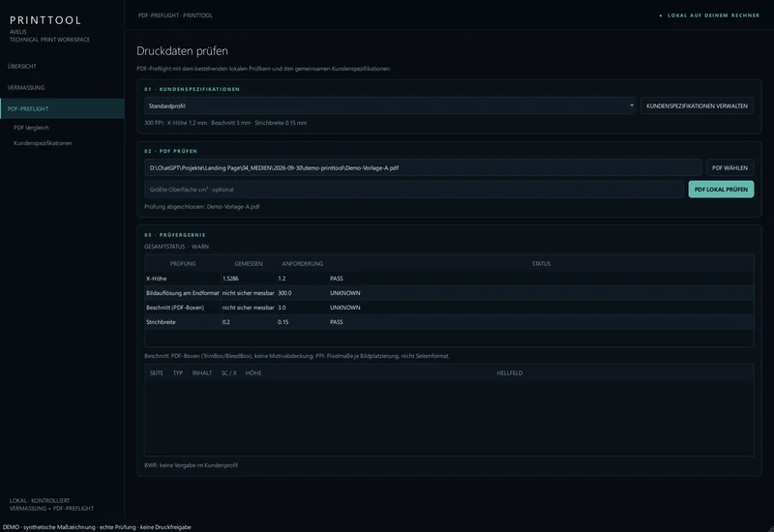Click the STATUS column header

click(x=541, y=263)
